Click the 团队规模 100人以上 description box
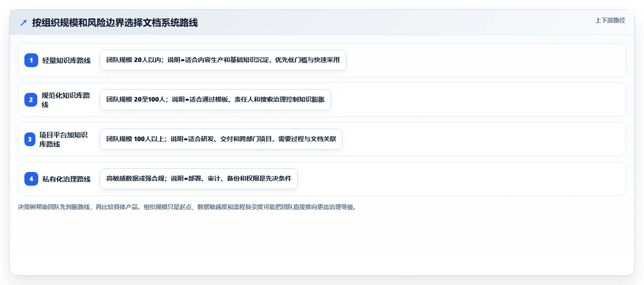The width and height of the screenshot is (644, 285). 221,139
